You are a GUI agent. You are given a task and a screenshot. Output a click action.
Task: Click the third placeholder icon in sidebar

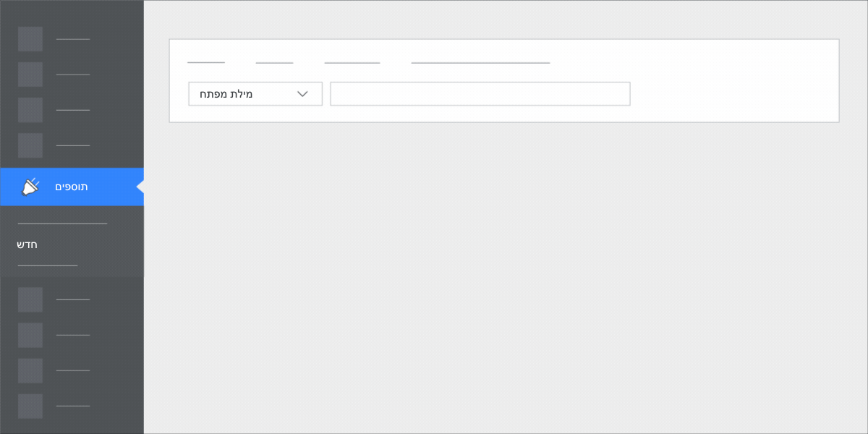pos(30,110)
